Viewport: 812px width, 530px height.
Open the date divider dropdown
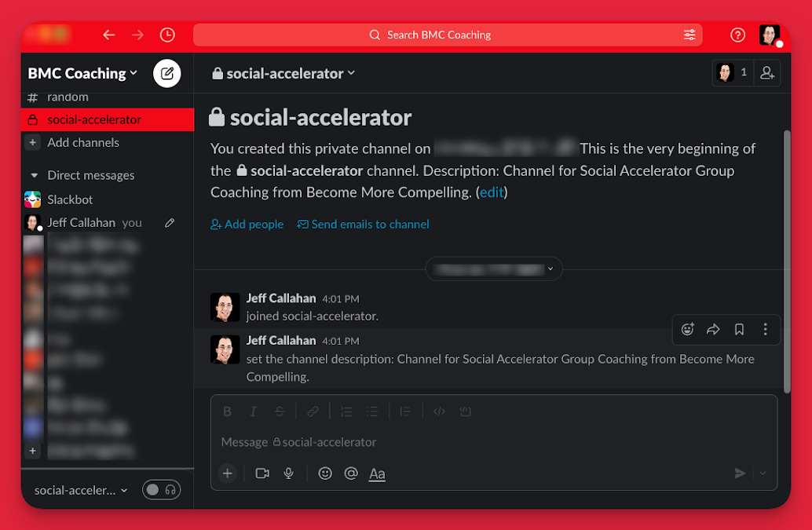[494, 269]
